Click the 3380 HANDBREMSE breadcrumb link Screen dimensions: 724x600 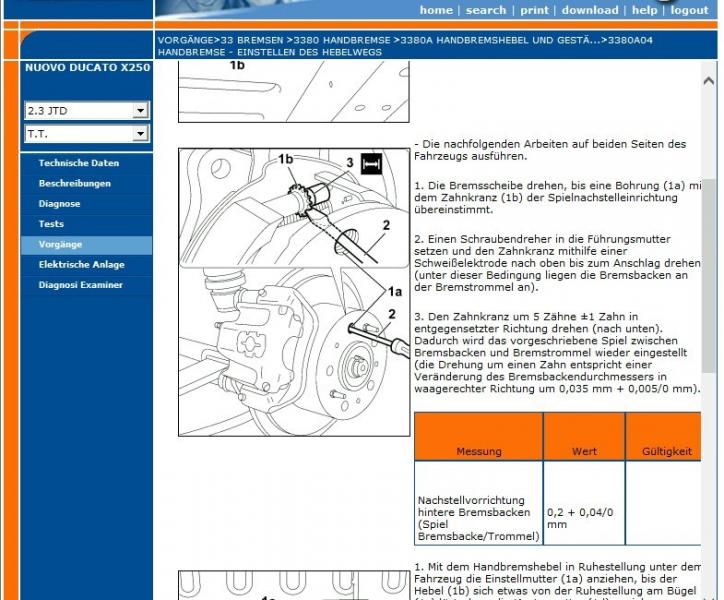342,39
